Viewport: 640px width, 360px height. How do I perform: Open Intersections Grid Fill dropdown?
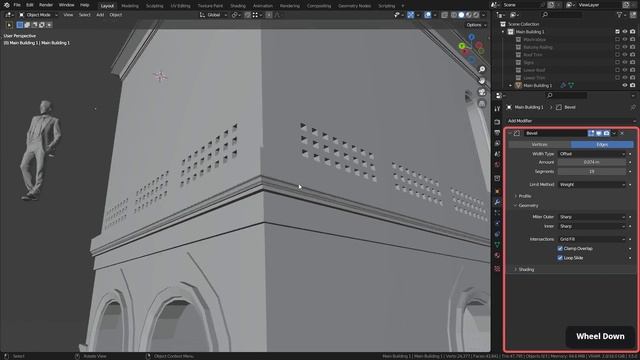pos(591,239)
